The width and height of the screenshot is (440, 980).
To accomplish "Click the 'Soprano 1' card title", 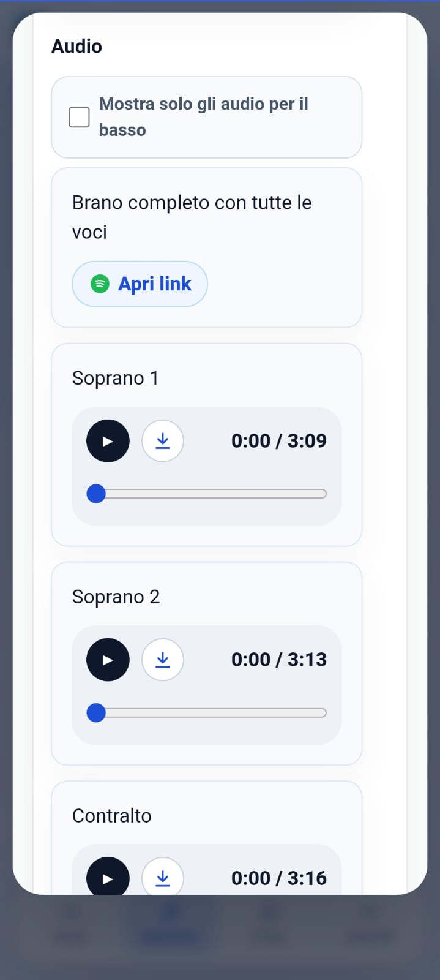I will (116, 379).
